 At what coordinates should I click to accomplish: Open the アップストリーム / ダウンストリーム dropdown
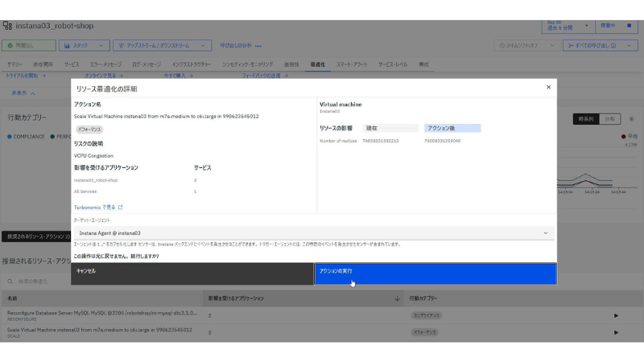click(x=163, y=46)
